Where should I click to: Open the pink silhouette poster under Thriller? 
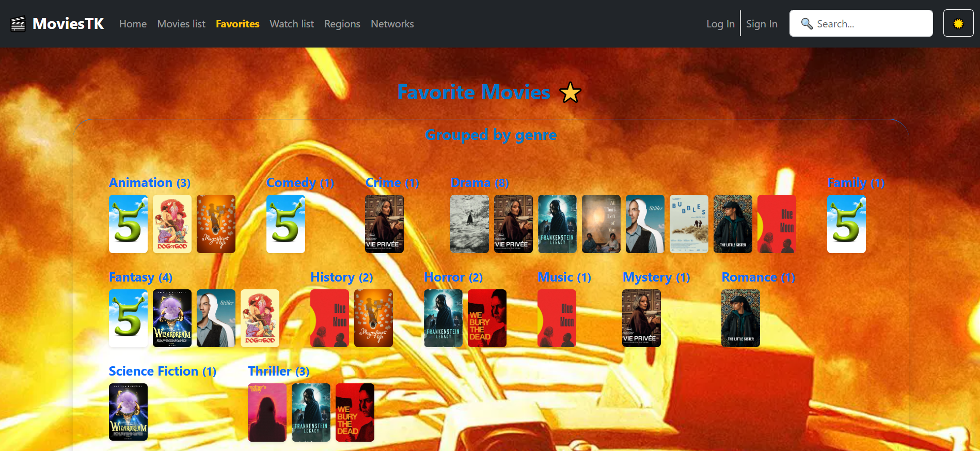click(267, 412)
